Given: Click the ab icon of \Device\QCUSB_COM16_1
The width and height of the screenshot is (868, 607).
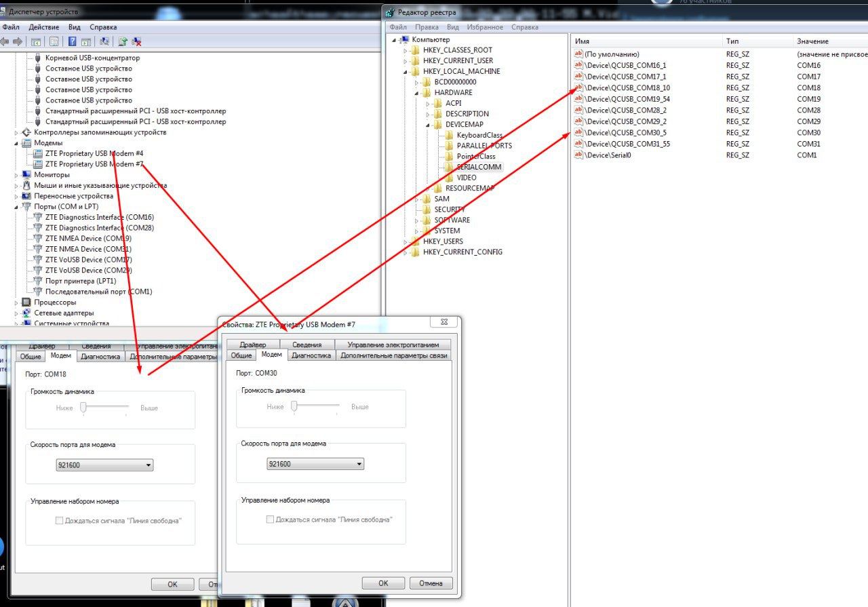Looking at the screenshot, I should point(578,65).
